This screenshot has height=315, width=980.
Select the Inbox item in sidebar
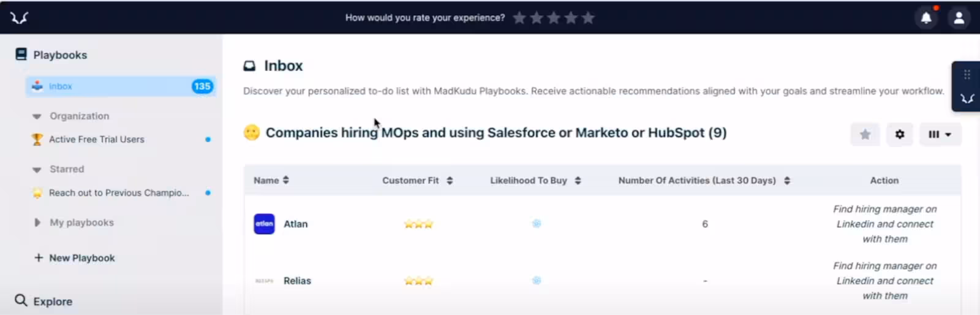pos(60,86)
